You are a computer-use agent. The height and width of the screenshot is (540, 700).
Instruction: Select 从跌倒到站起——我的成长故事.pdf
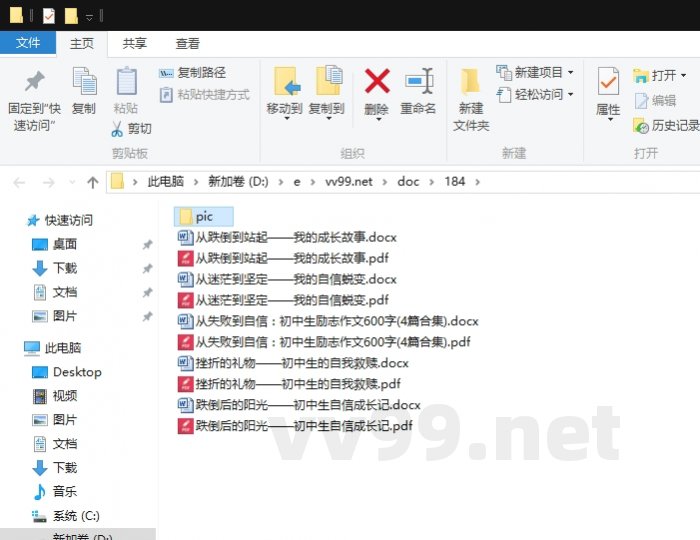coord(283,258)
